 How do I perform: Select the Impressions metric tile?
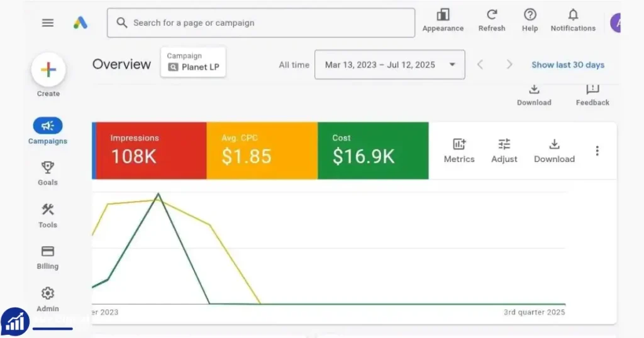tap(150, 151)
